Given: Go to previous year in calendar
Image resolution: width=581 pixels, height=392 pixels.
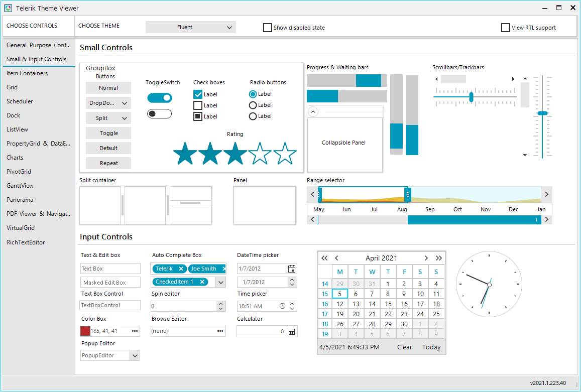Looking at the screenshot, I should point(324,258).
